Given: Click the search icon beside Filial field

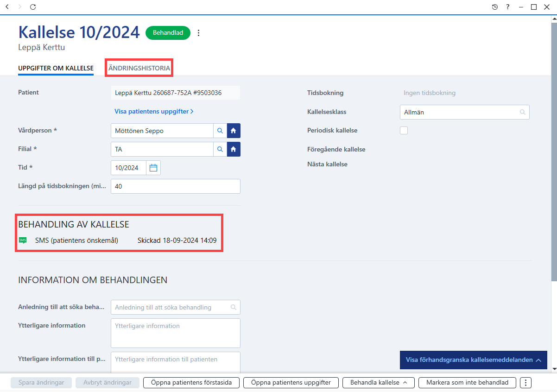Looking at the screenshot, I should tap(220, 149).
